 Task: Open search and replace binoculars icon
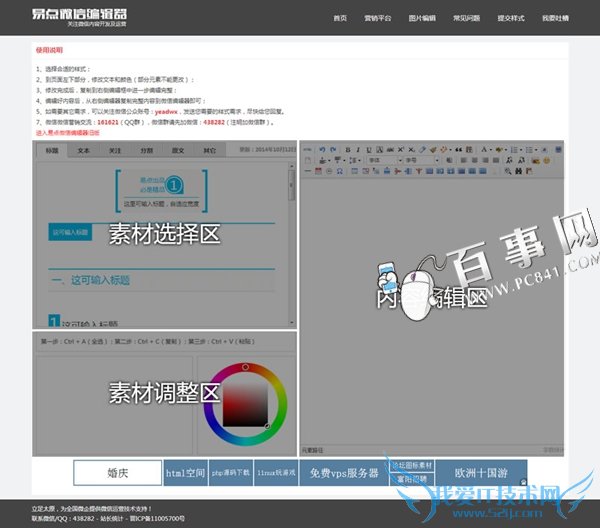(518, 171)
